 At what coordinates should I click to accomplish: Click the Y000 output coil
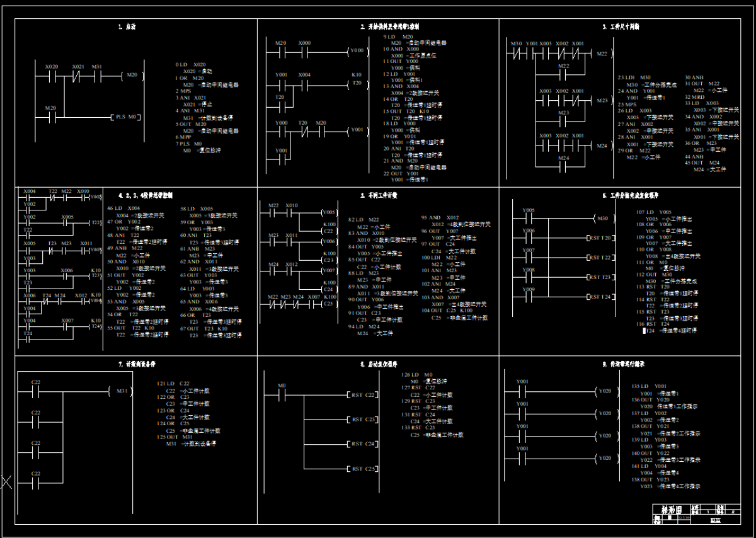(x=357, y=51)
